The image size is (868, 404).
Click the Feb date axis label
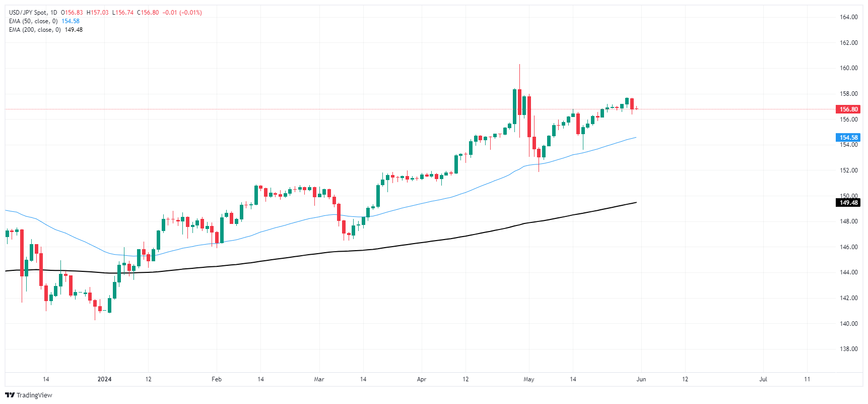point(217,379)
